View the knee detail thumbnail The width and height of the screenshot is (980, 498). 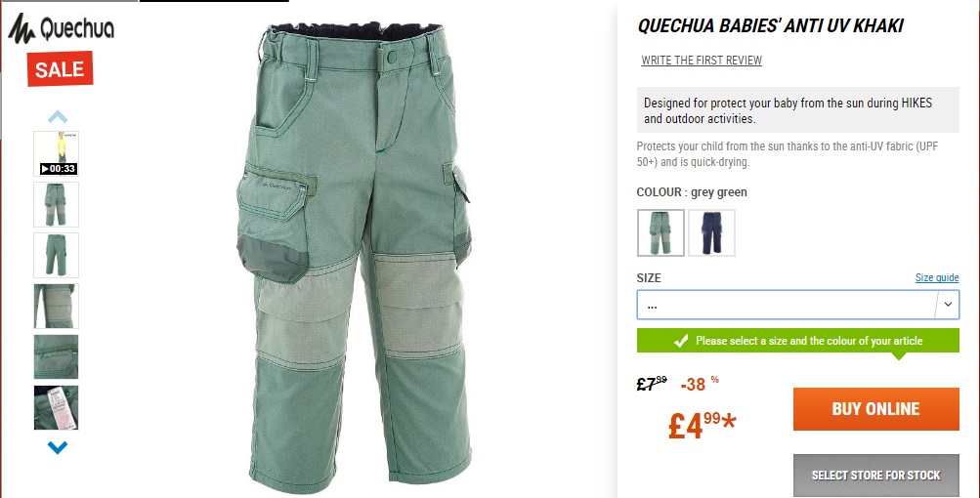pyautogui.click(x=57, y=307)
